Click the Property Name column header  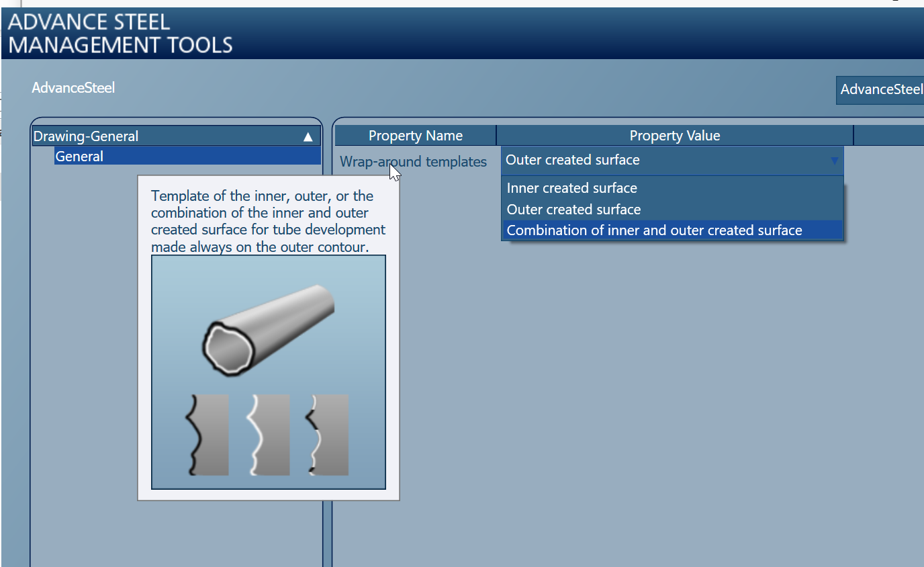pos(415,135)
